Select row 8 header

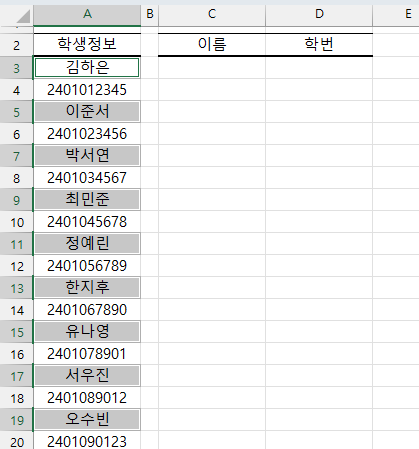point(16,178)
